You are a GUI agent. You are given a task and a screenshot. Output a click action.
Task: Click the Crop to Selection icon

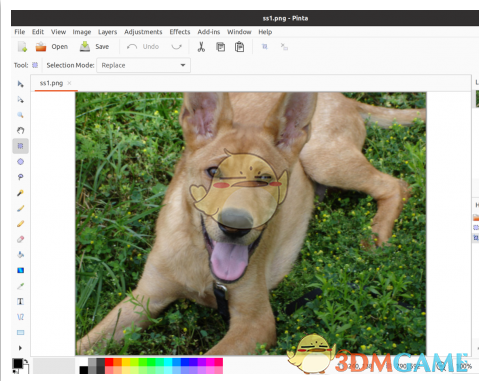click(x=265, y=47)
